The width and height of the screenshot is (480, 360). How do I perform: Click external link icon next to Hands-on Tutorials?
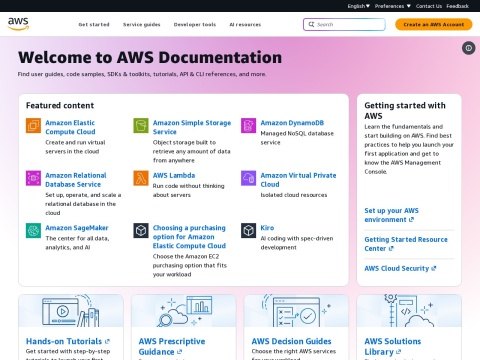click(107, 342)
